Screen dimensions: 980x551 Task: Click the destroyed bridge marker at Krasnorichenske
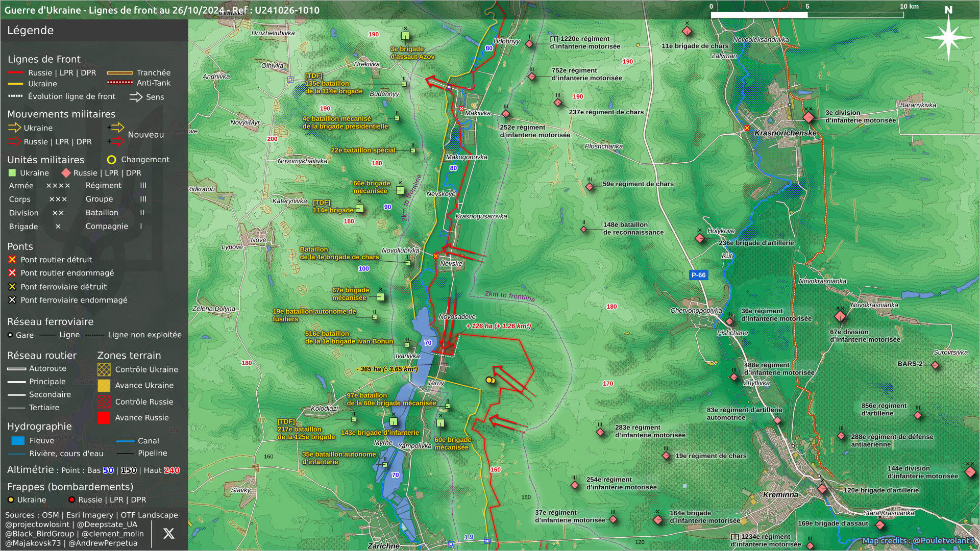click(x=747, y=128)
